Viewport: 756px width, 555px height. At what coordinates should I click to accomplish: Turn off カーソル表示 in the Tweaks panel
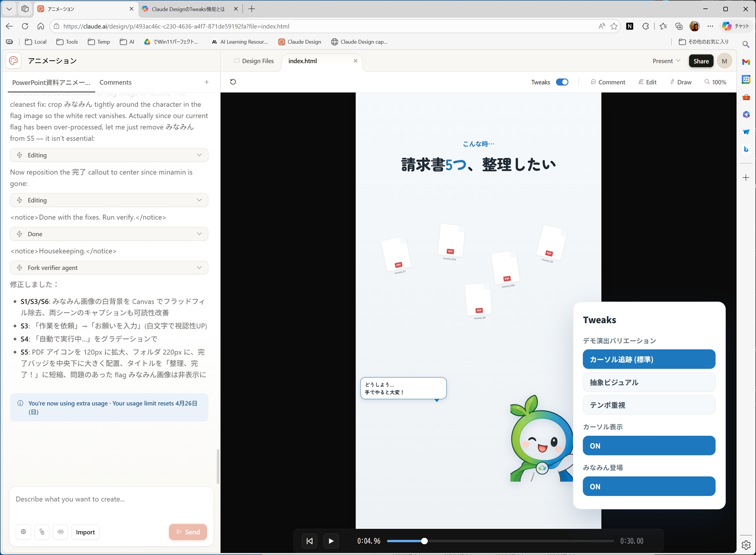point(648,445)
